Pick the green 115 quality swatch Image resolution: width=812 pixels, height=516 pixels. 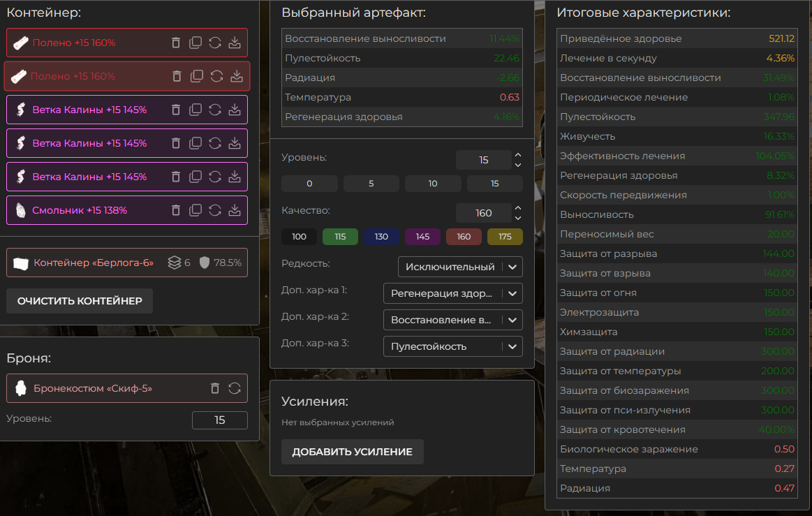coord(340,237)
